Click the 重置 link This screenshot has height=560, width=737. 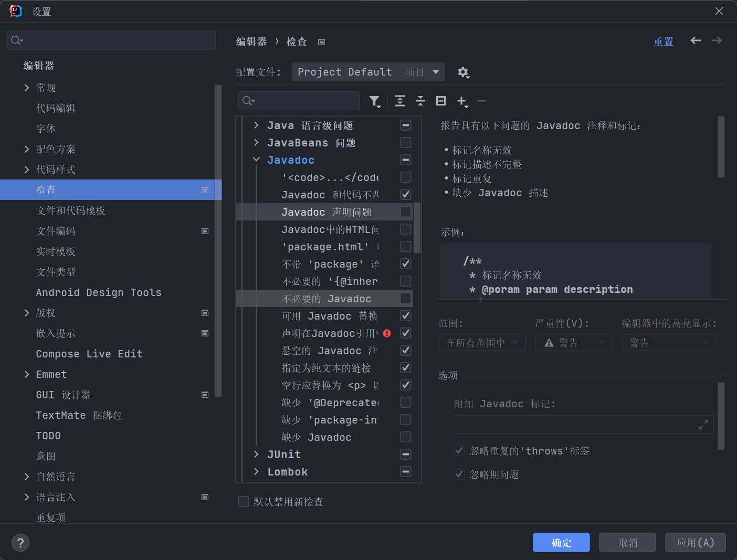(x=664, y=41)
